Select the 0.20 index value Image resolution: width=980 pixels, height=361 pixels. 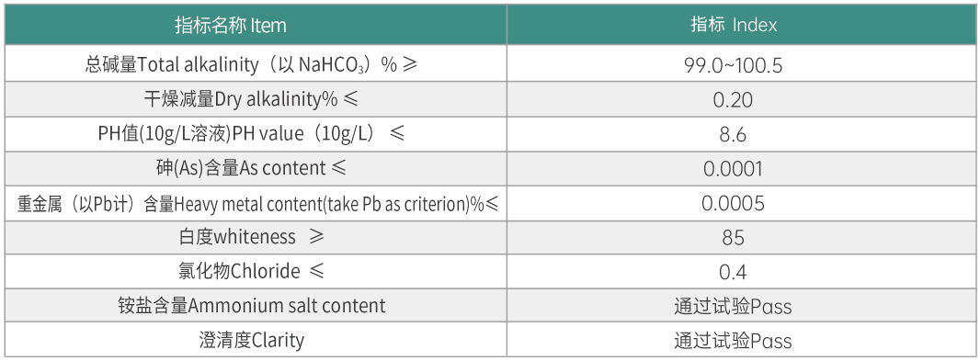click(x=733, y=100)
